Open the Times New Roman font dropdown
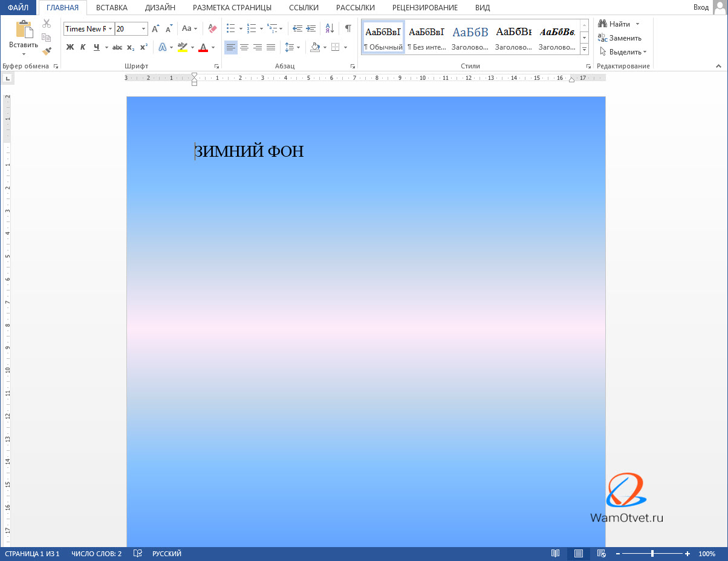The height and width of the screenshot is (561, 728). (x=111, y=29)
